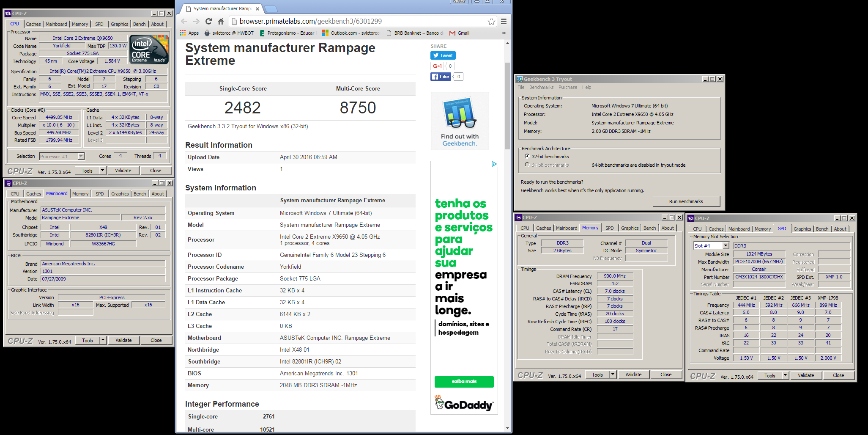Screen dimensions: 868x435
Task: Open the Apps bookmarks shortcut
Action: point(189,33)
